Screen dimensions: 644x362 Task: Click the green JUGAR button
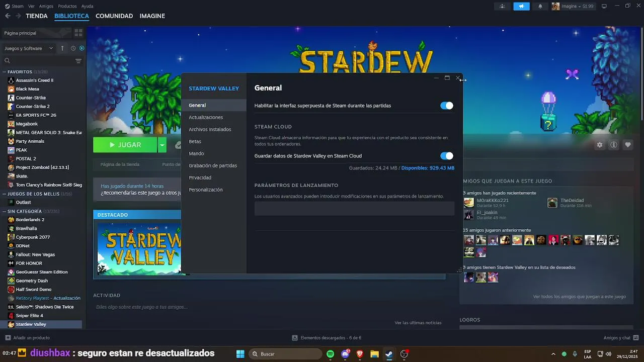click(x=125, y=145)
